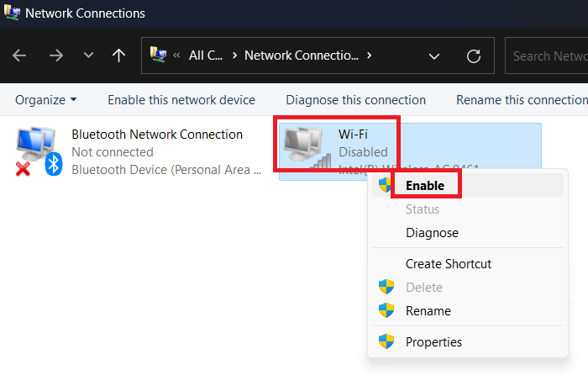
Task: Click the Forward navigation arrow
Action: click(55, 56)
